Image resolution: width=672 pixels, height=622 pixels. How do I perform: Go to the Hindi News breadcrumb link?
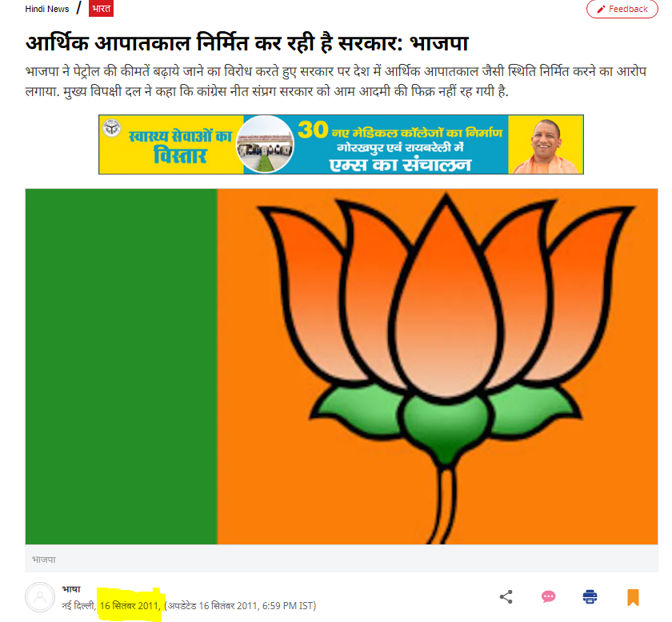coord(47,9)
